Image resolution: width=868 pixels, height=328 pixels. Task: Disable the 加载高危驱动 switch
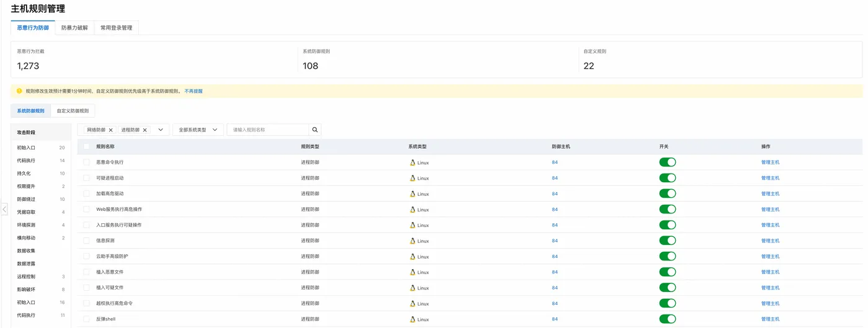click(667, 193)
